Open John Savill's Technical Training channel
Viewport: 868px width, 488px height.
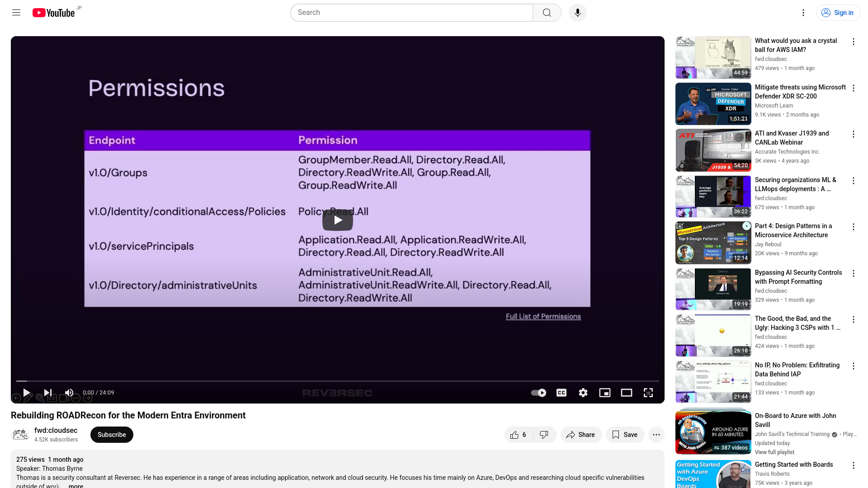tap(792, 434)
